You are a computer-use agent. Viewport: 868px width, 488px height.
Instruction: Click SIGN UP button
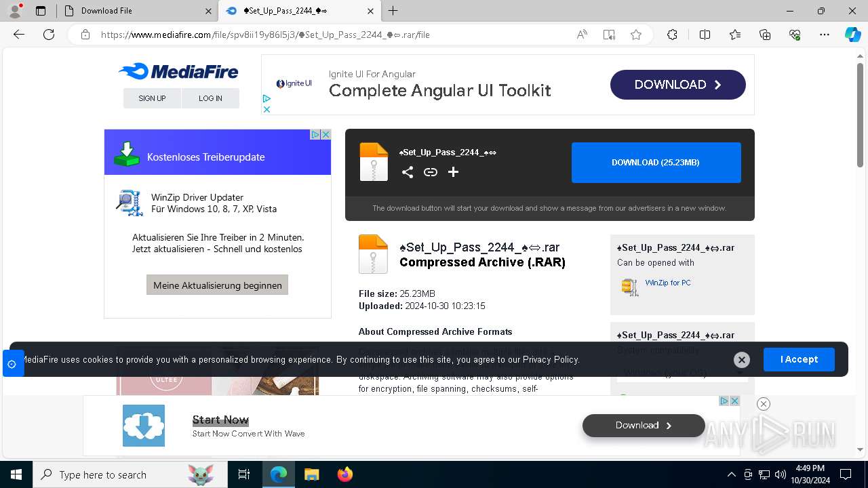click(152, 98)
